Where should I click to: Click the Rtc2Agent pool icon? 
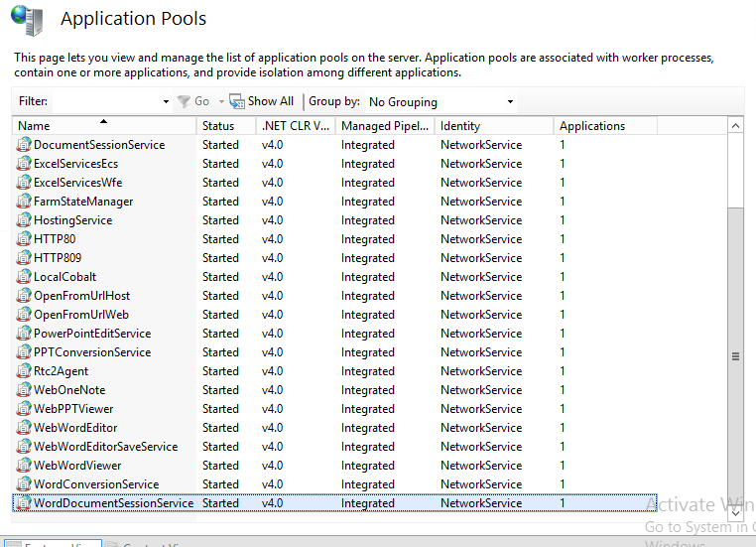click(24, 370)
